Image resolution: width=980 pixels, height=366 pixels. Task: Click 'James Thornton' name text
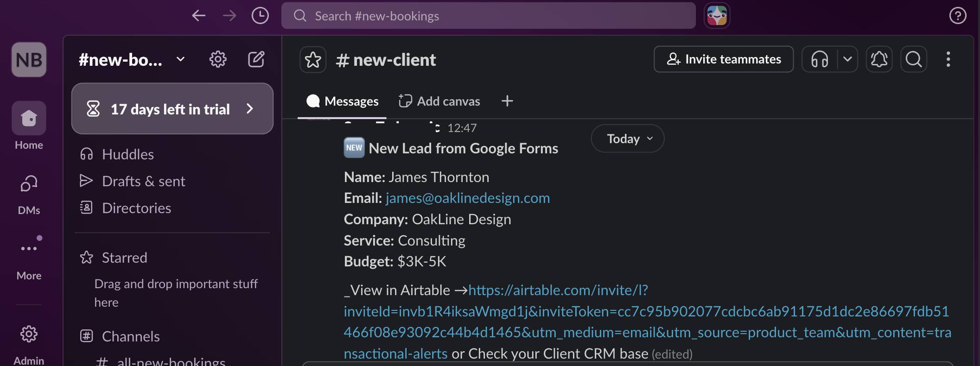click(439, 177)
